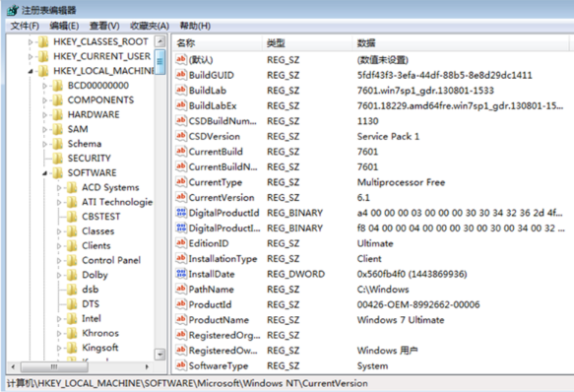
Task: Select the EditionID value icon
Action: 181,243
